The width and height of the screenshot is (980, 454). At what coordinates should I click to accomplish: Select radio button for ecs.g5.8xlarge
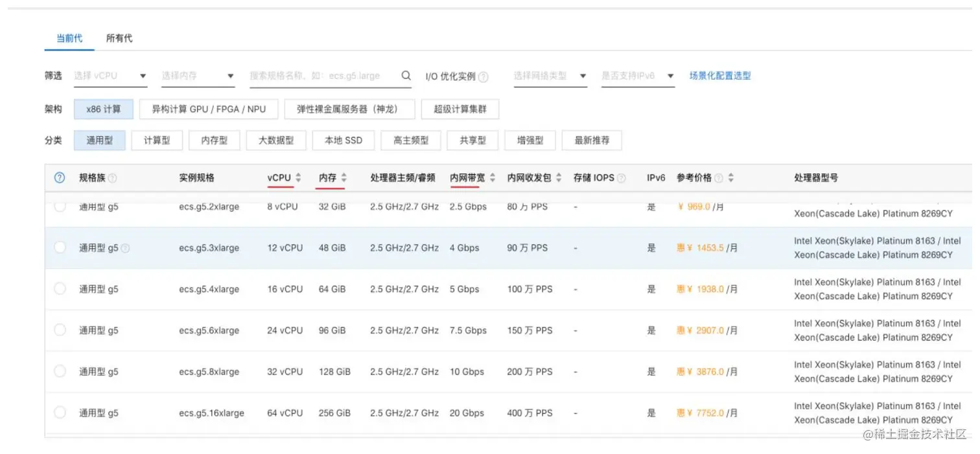60,372
